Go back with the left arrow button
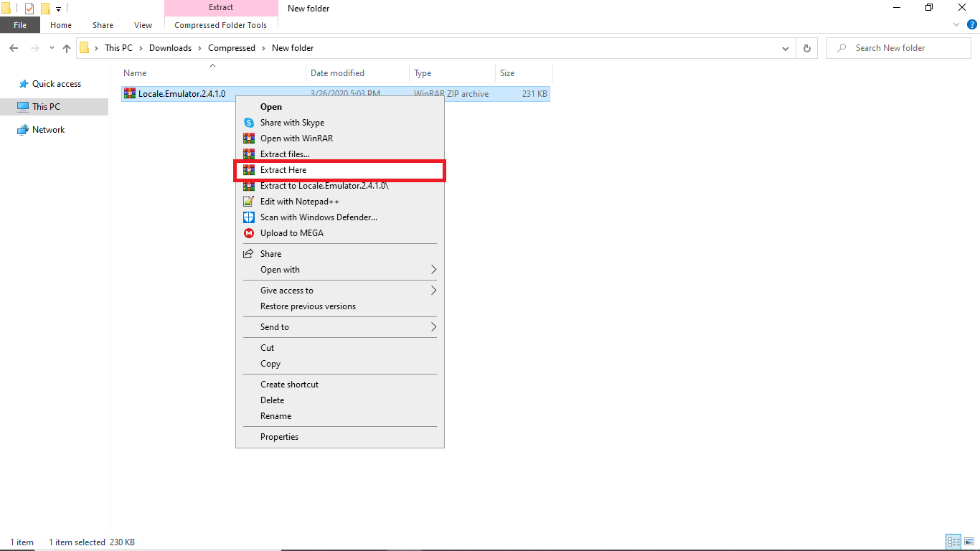Screen dimensions: 980x551 (x=14, y=48)
